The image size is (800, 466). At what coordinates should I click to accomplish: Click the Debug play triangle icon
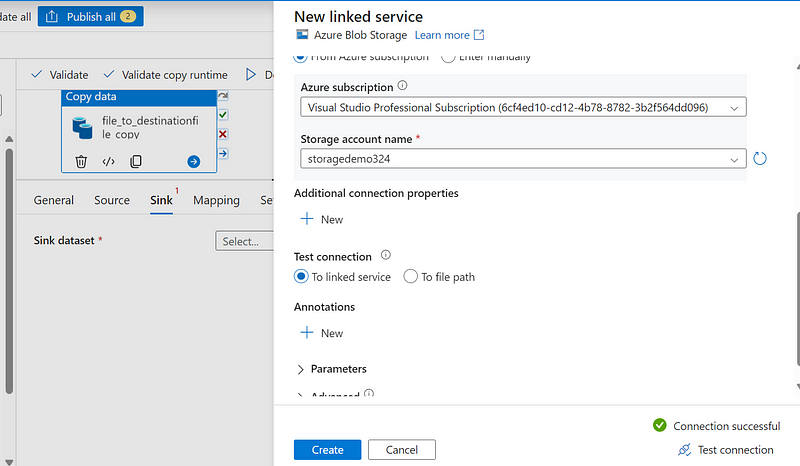(251, 75)
